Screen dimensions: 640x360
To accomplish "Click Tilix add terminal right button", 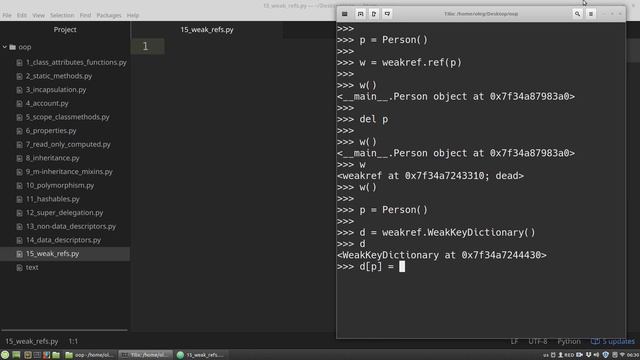I will pos(373,14).
